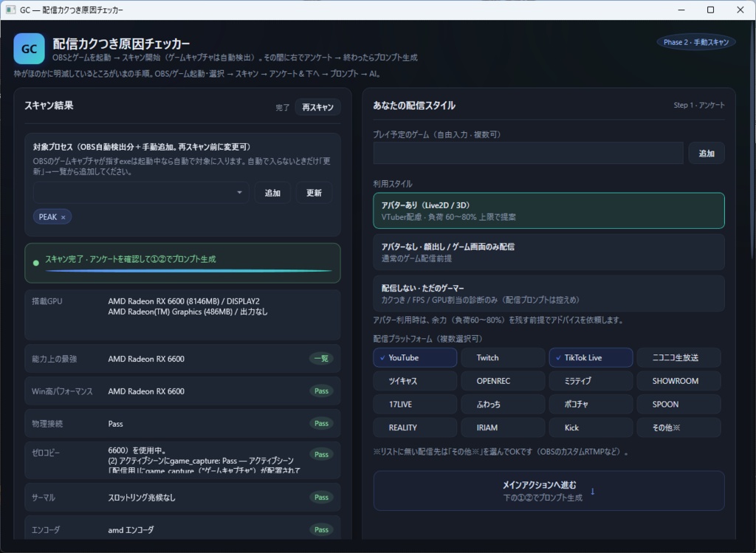Click the スキャン結果 heading
756x553 pixels.
pos(49,106)
